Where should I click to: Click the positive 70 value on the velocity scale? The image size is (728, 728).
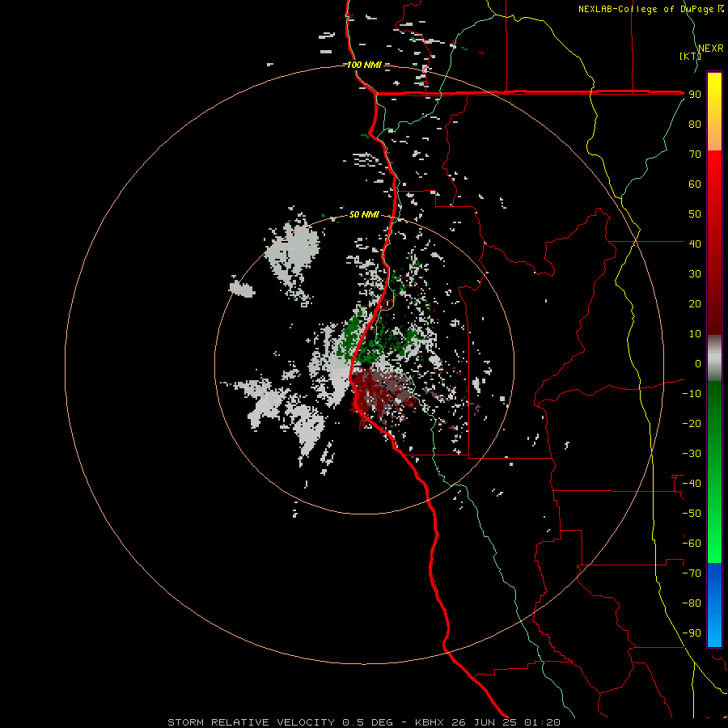[x=695, y=154]
